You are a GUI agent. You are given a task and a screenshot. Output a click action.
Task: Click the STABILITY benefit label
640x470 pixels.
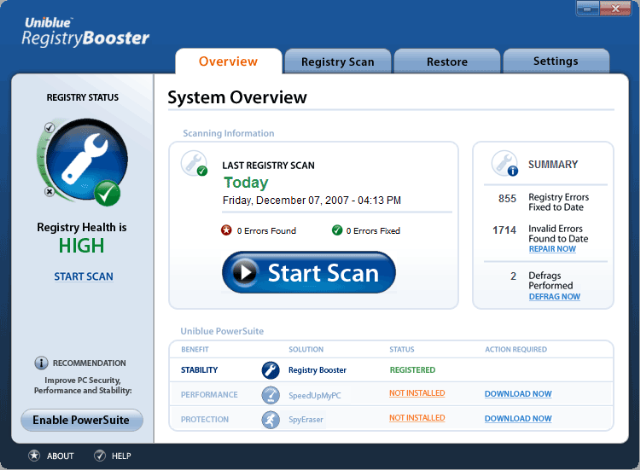coord(199,370)
